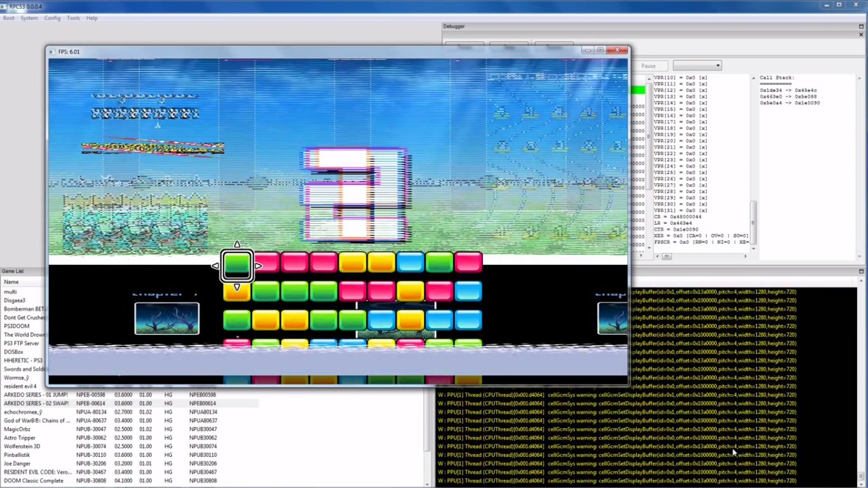Click the Pause button in Debugger
The image size is (868, 488).
coord(648,65)
